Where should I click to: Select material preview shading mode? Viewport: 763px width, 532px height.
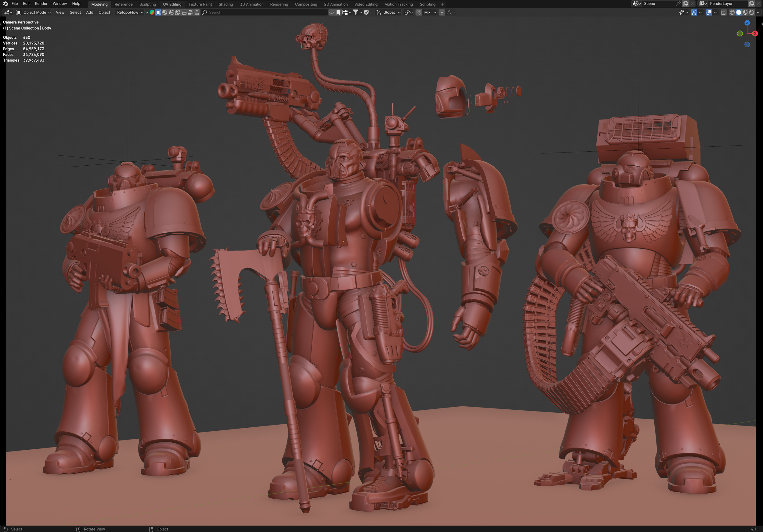coord(745,12)
